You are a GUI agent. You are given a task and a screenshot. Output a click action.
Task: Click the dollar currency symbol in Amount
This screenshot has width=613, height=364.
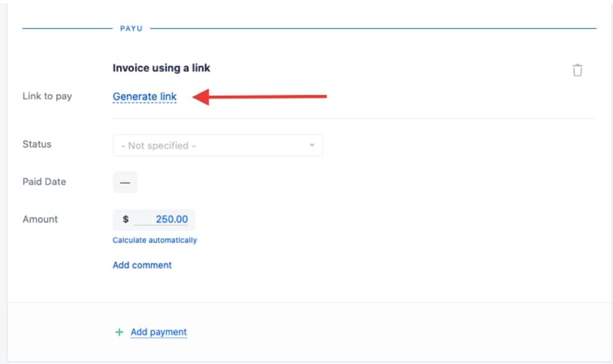(x=125, y=219)
